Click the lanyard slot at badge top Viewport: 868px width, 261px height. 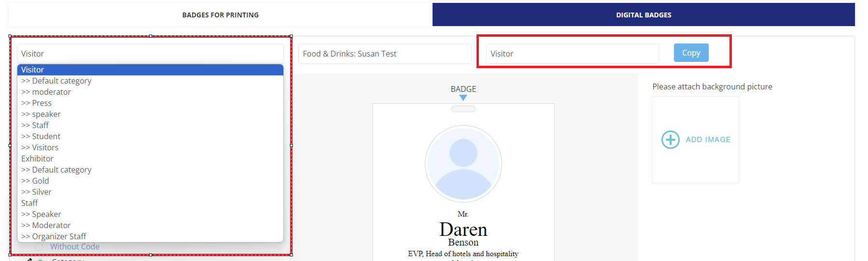(463, 109)
